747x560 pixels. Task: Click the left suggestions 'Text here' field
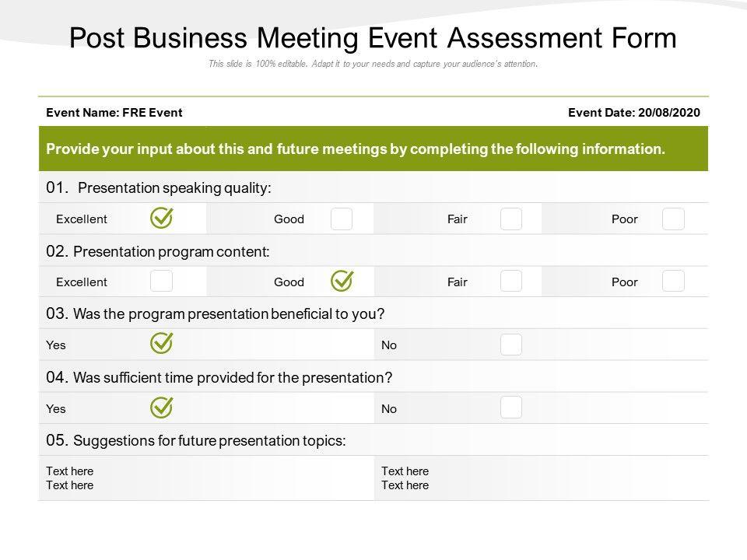click(70, 478)
